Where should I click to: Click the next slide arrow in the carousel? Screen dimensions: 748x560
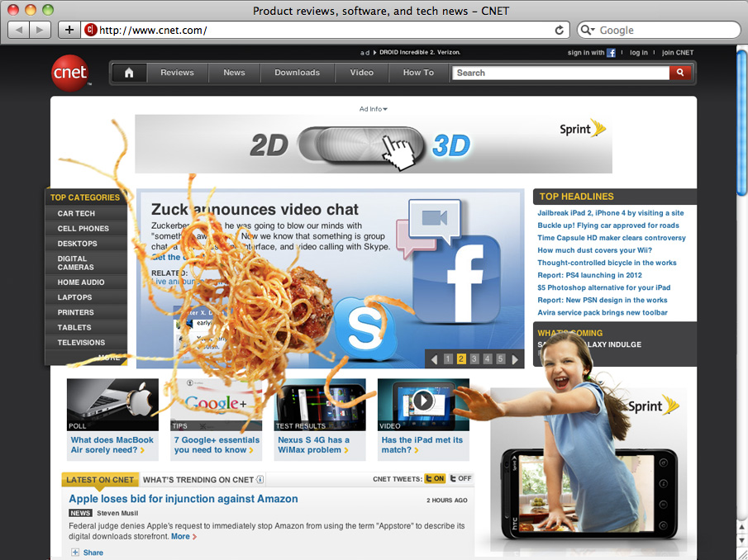(515, 358)
